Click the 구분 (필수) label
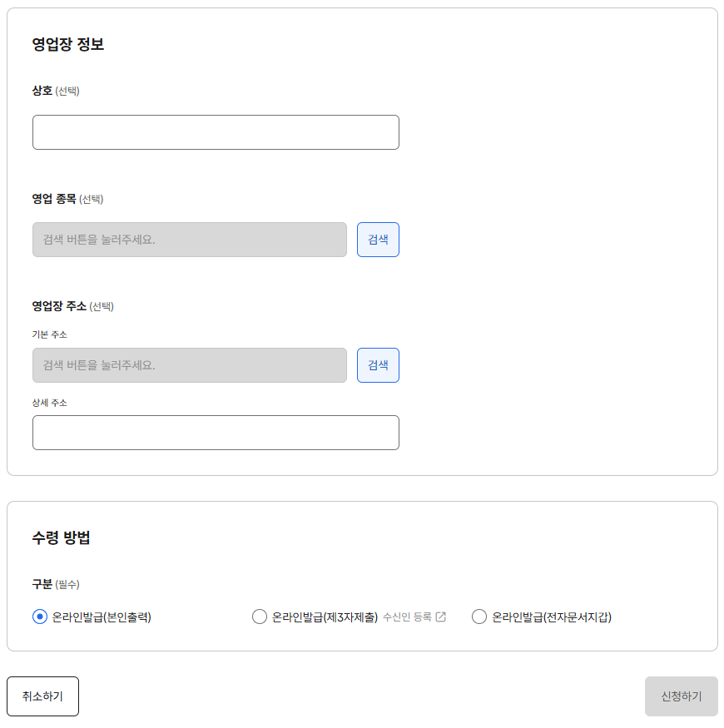 [54, 584]
